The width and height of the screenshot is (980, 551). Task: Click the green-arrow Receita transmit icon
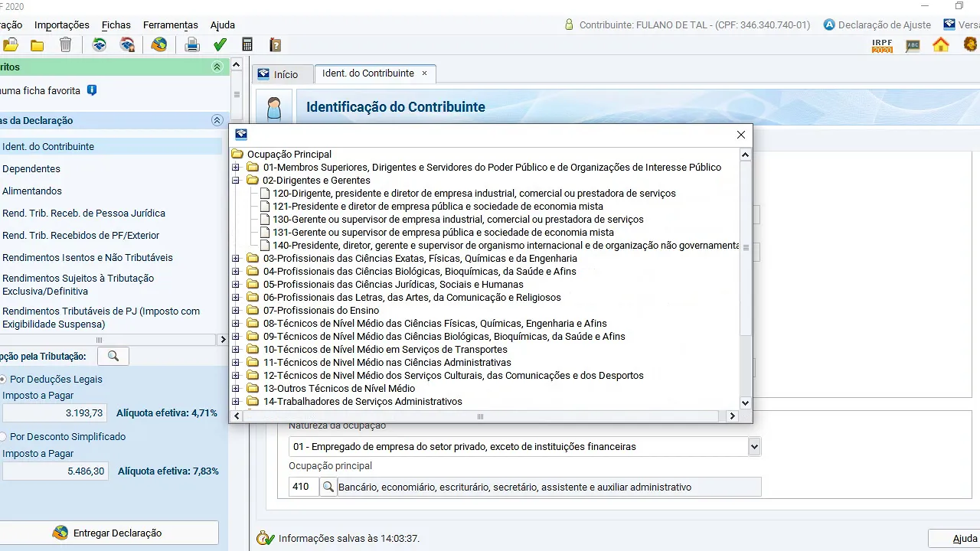click(100, 45)
